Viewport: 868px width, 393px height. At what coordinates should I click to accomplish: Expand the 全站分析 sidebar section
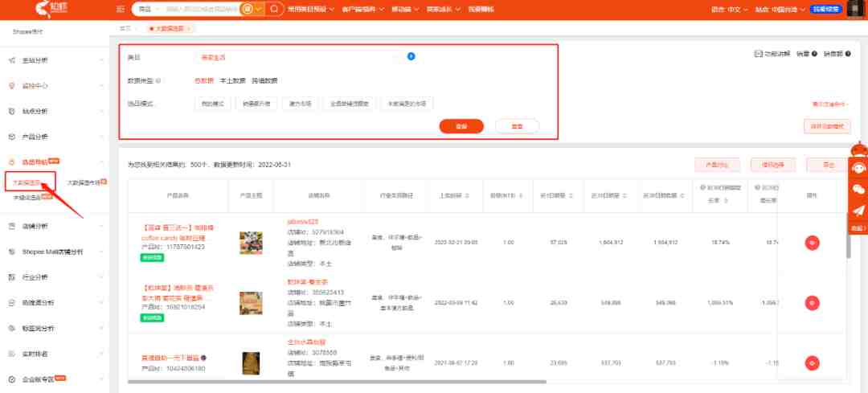[55, 60]
